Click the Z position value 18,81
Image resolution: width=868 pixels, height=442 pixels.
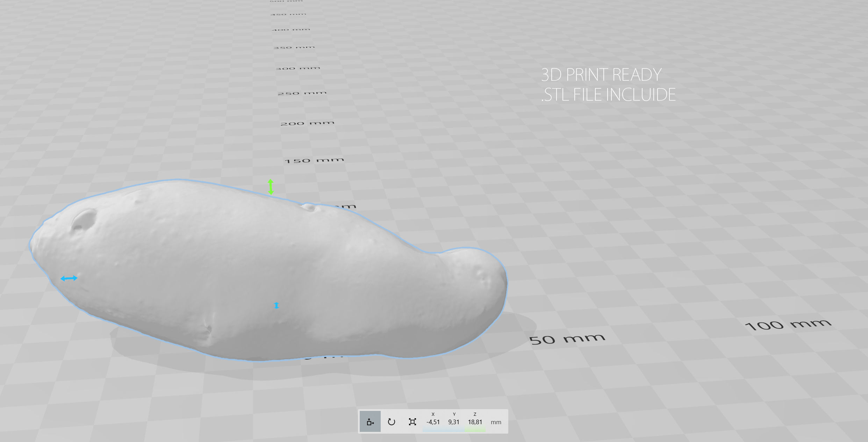(475, 422)
